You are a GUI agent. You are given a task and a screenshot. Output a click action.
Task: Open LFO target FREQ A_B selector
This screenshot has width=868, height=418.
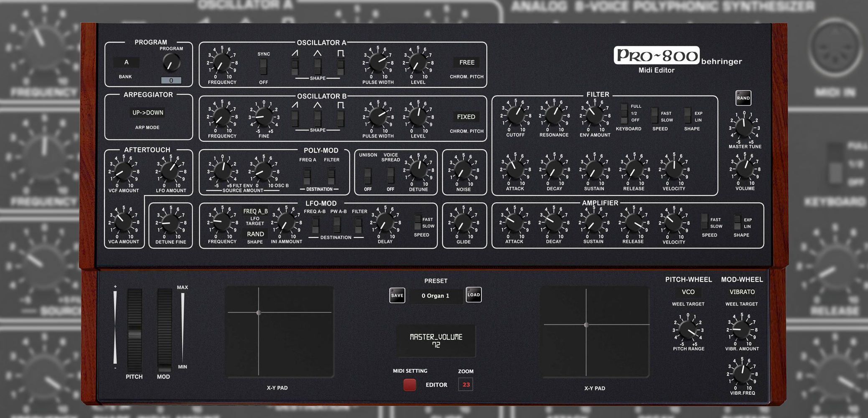(x=255, y=211)
